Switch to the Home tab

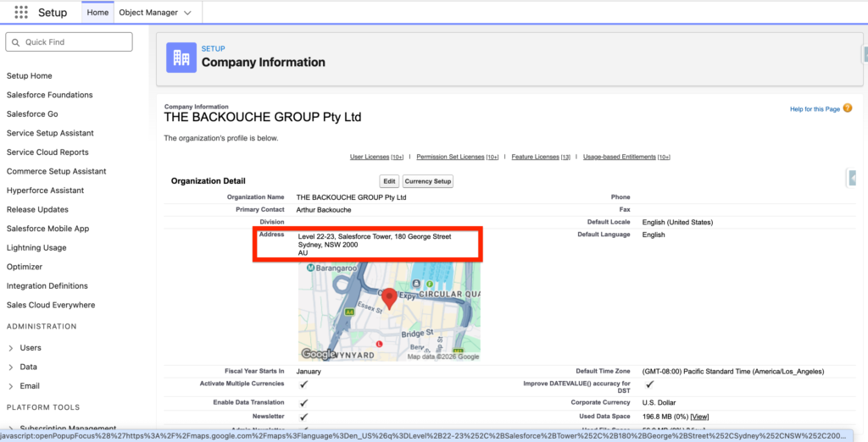pos(97,13)
